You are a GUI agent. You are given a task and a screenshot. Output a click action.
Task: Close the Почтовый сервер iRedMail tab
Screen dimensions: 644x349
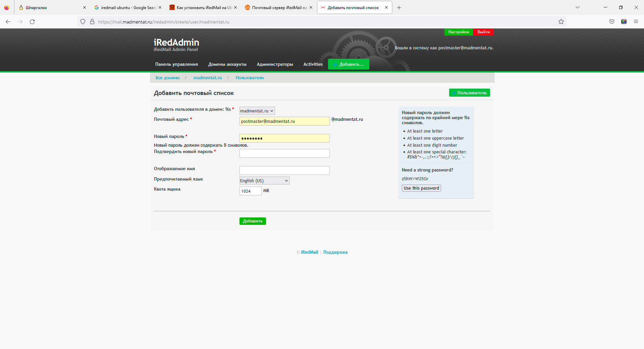(x=311, y=7)
